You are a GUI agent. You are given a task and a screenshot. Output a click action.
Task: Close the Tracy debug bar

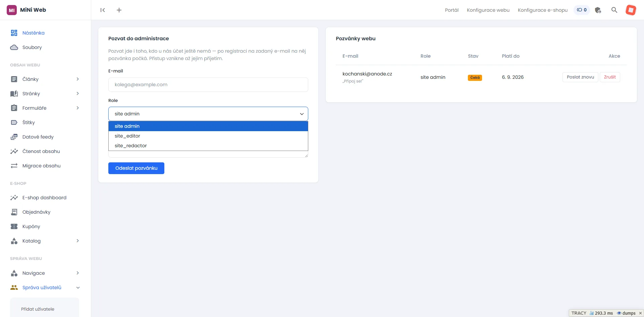pos(640,313)
